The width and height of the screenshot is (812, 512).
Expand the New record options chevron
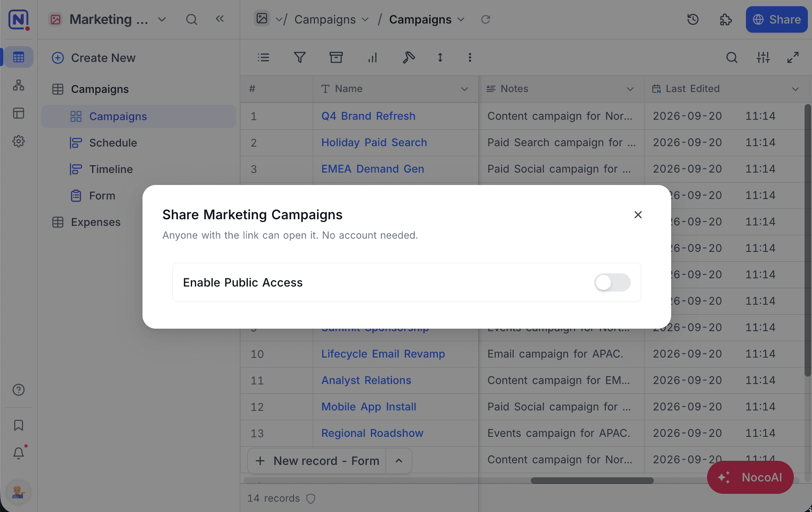click(399, 461)
